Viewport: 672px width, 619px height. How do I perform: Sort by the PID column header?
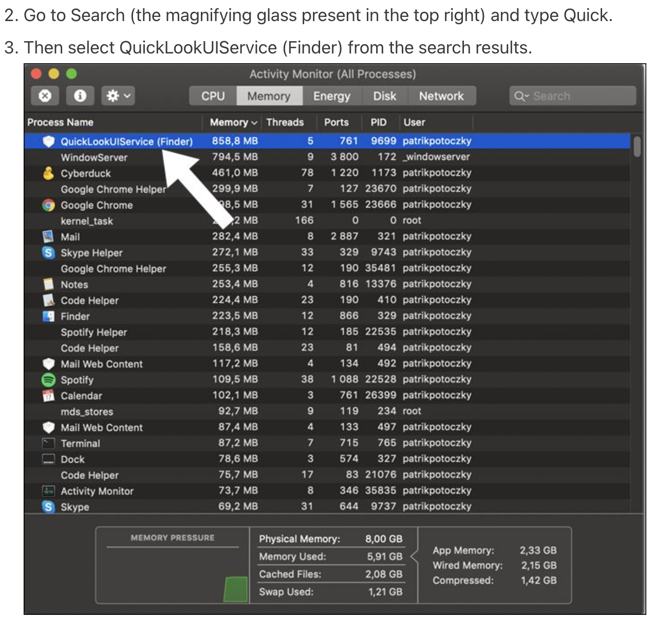pos(379,122)
